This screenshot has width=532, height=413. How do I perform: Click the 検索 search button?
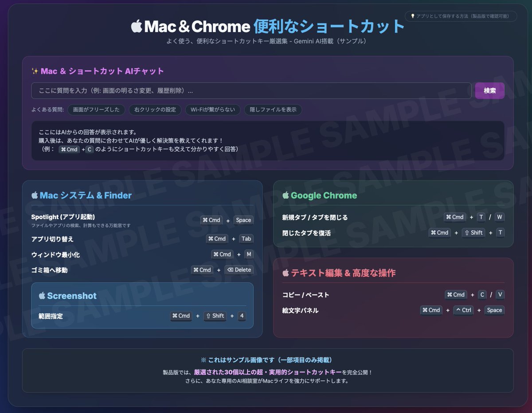489,90
